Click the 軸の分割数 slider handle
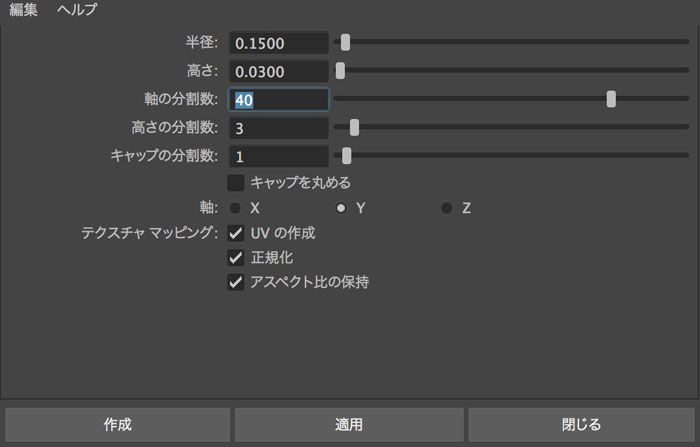 (x=611, y=99)
